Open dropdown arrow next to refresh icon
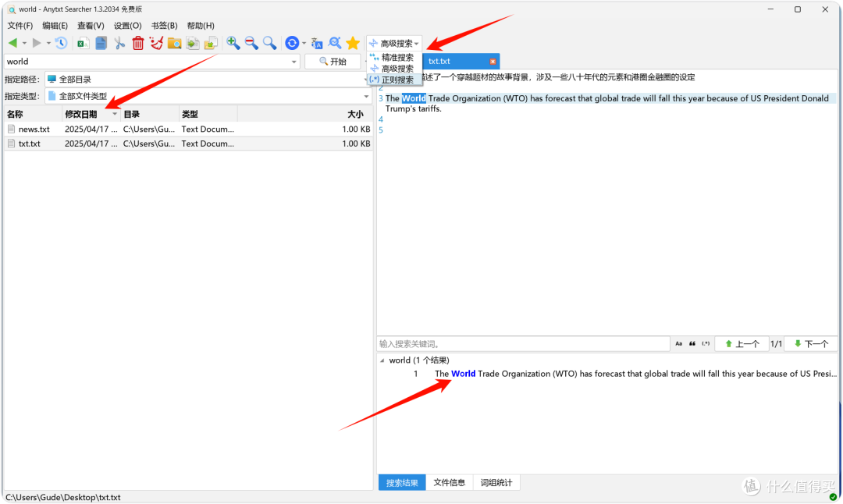The width and height of the screenshot is (843, 504). click(304, 44)
